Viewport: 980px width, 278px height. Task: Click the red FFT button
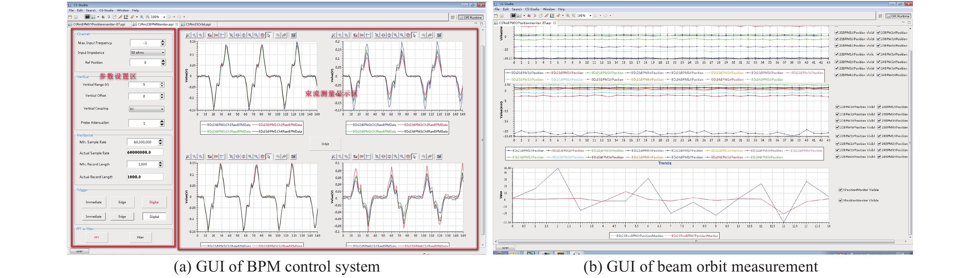coord(97,237)
